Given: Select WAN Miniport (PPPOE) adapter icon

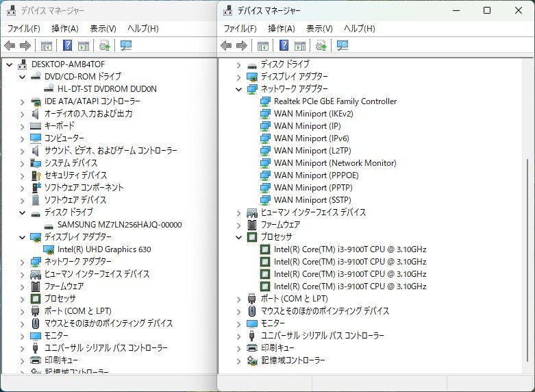Looking at the screenshot, I should [x=265, y=175].
